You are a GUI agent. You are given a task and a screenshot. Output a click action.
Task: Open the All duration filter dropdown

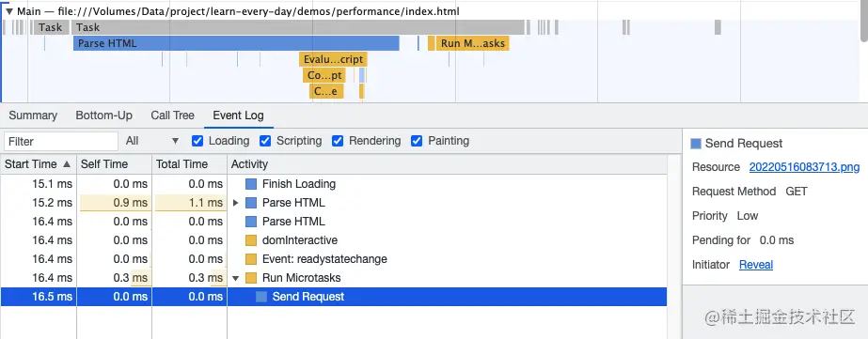[152, 141]
